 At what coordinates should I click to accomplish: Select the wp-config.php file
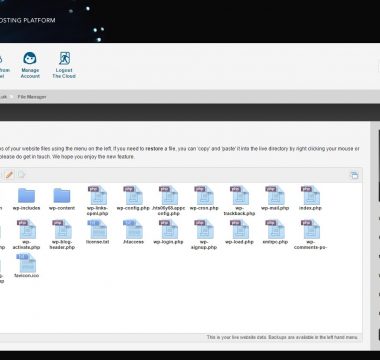tap(133, 199)
